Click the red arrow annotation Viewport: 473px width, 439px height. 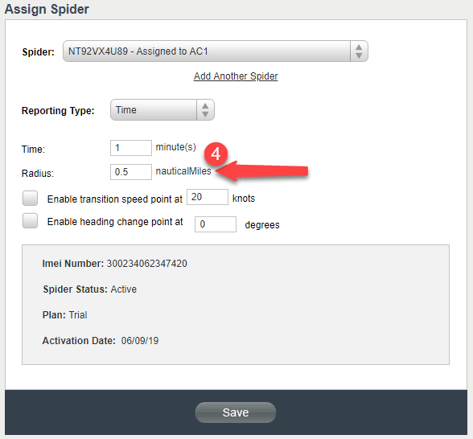262,171
